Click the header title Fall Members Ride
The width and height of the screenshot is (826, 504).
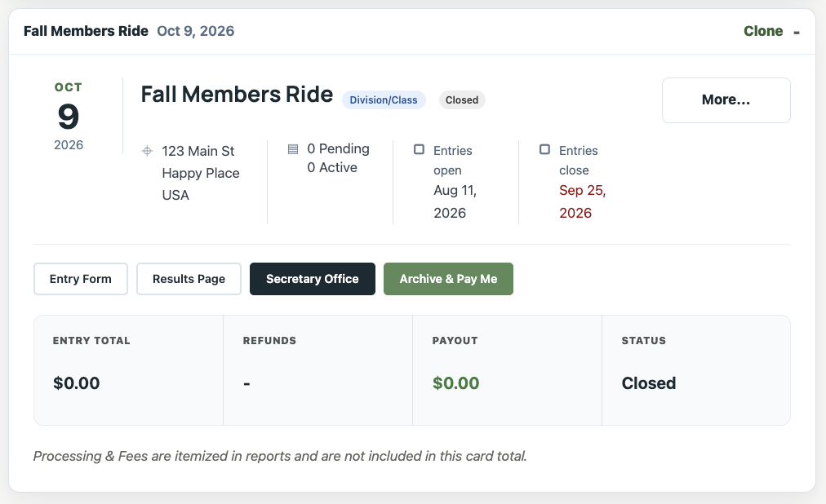pyautogui.click(x=86, y=31)
